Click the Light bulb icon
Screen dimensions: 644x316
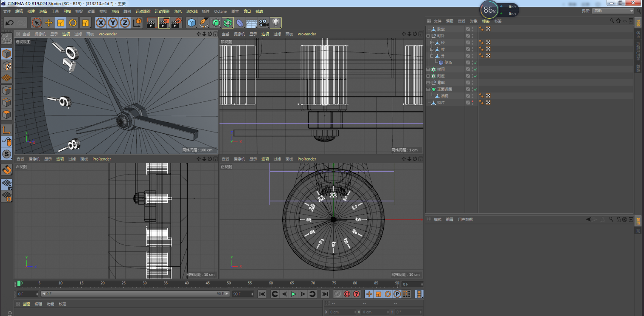276,23
